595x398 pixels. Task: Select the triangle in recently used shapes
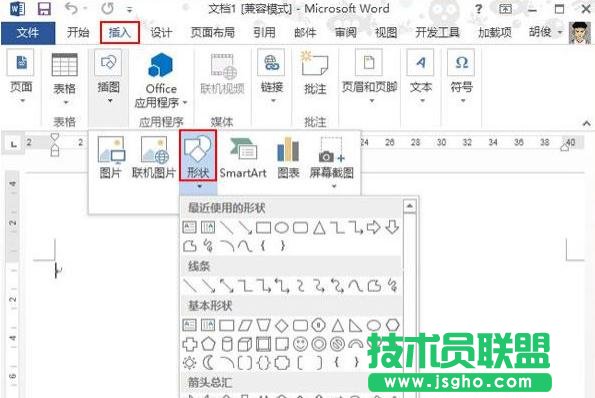click(319, 228)
